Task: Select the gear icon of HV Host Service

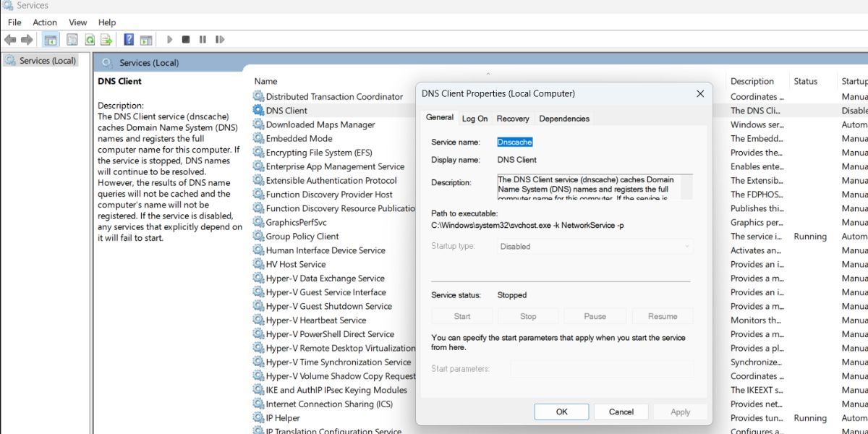Action: (x=258, y=264)
